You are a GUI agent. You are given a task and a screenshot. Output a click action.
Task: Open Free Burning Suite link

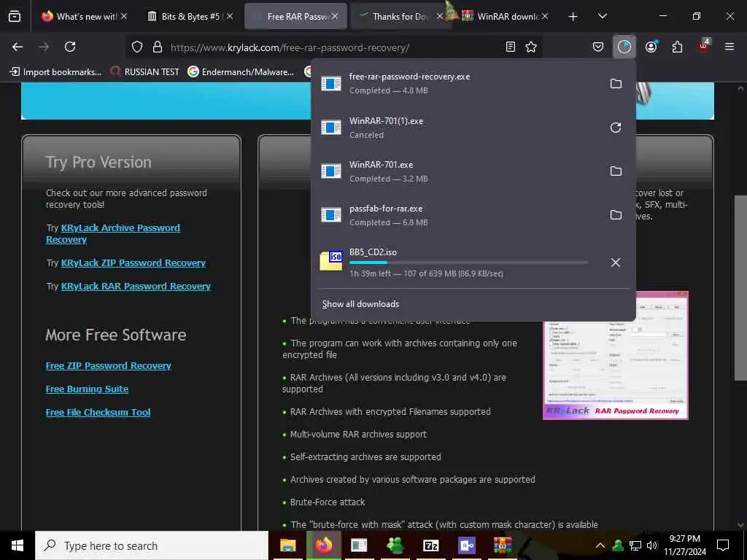tap(88, 389)
